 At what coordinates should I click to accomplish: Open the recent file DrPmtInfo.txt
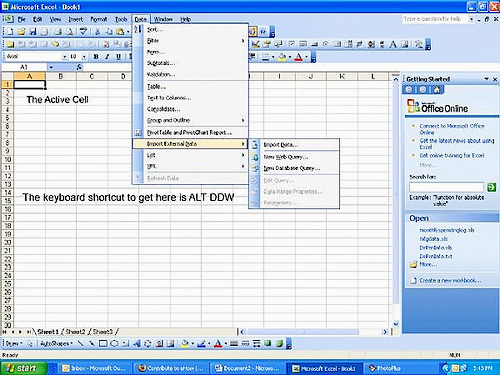[x=436, y=256]
